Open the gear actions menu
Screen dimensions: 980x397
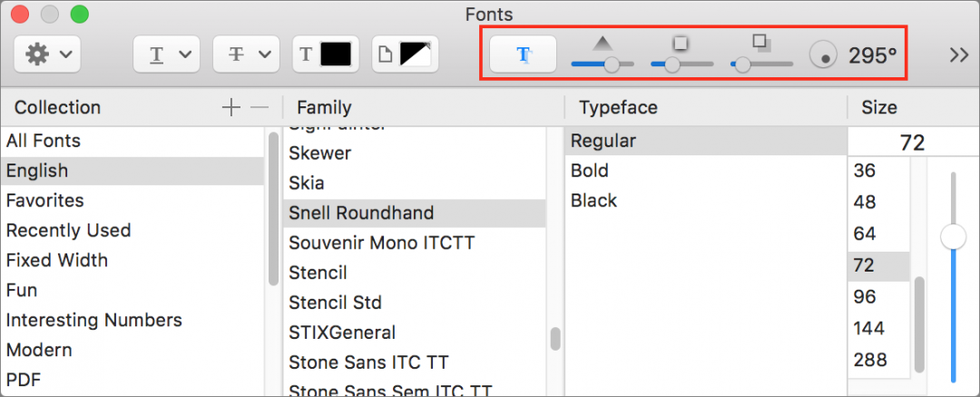pyautogui.click(x=47, y=55)
